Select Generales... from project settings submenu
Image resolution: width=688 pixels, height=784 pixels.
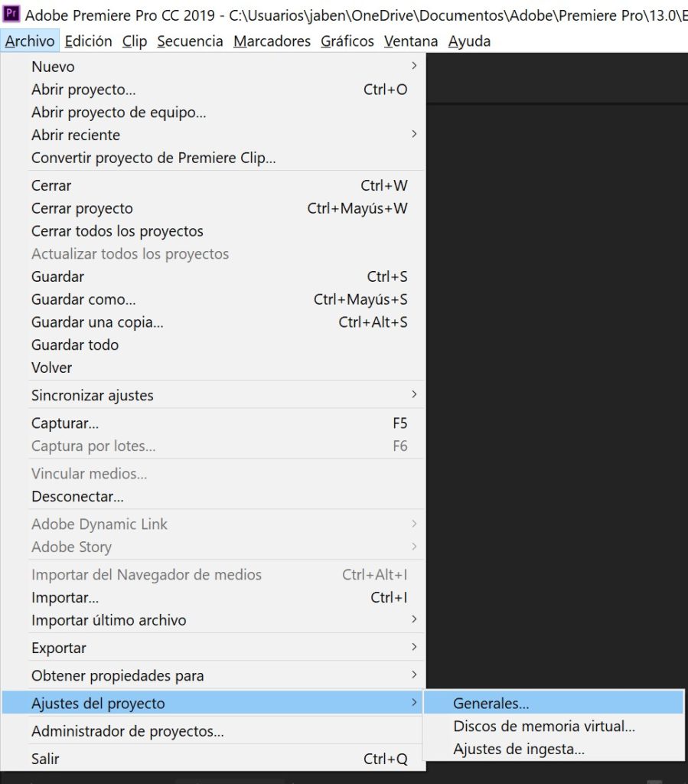(553, 703)
